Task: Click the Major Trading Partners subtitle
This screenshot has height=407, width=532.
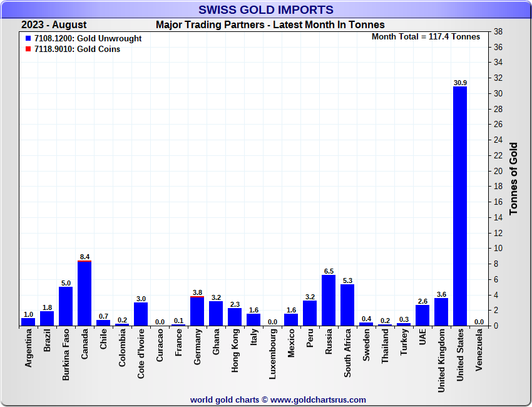Action: [270, 25]
